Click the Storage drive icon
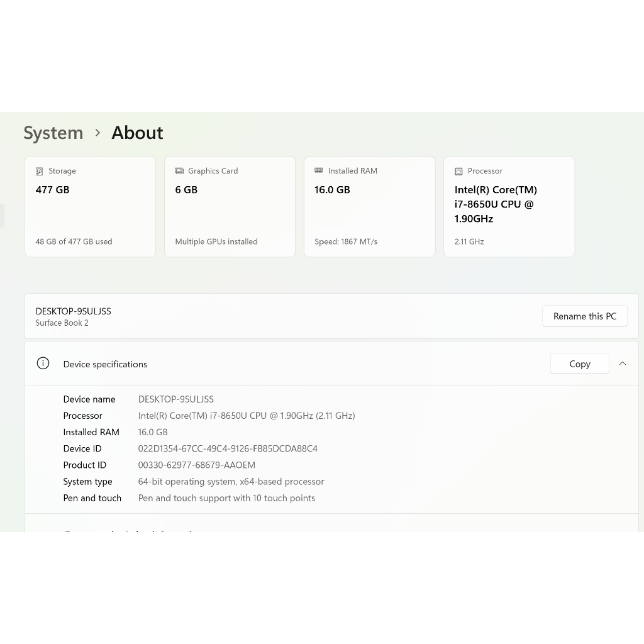 pos(40,171)
